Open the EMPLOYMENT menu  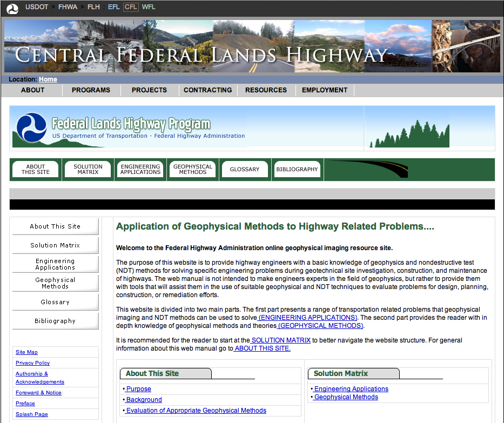[x=325, y=90]
